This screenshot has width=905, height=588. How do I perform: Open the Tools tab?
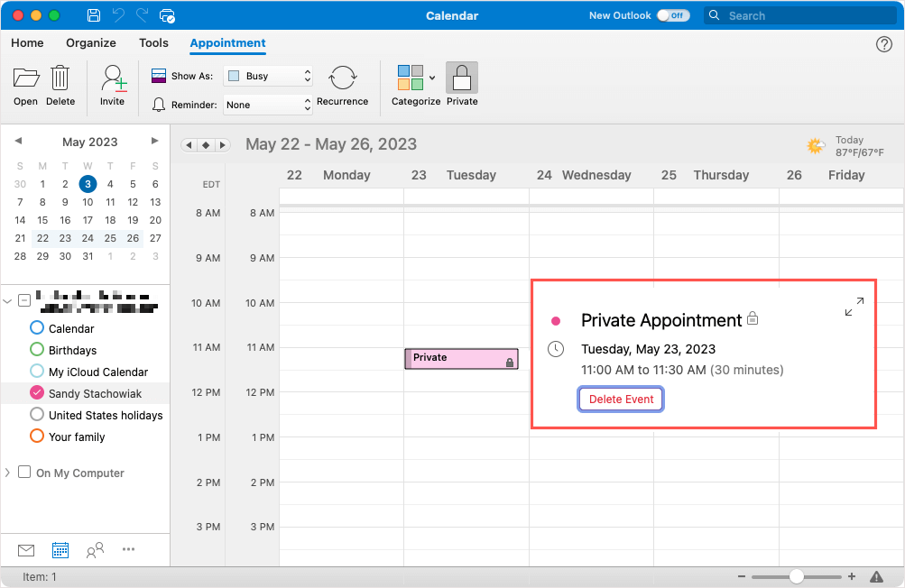point(153,43)
